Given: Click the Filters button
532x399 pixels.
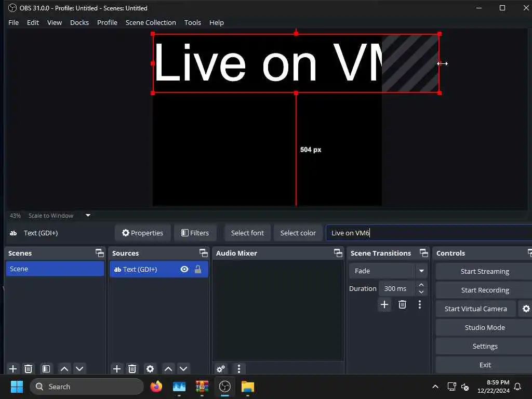Looking at the screenshot, I should click(195, 233).
